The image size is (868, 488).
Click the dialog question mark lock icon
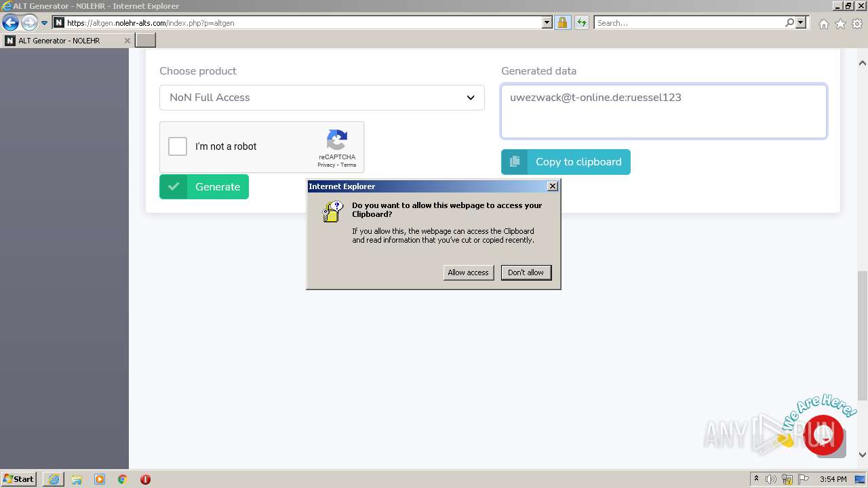point(332,211)
